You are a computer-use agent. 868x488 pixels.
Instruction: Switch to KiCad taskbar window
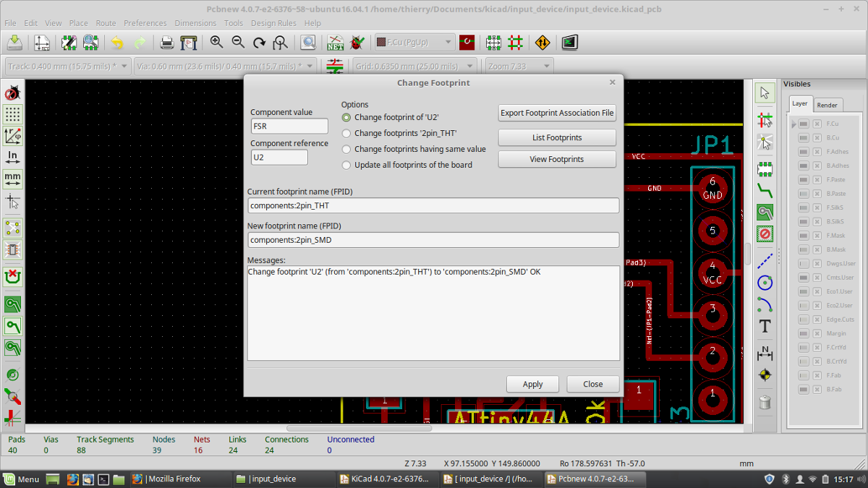(x=387, y=479)
